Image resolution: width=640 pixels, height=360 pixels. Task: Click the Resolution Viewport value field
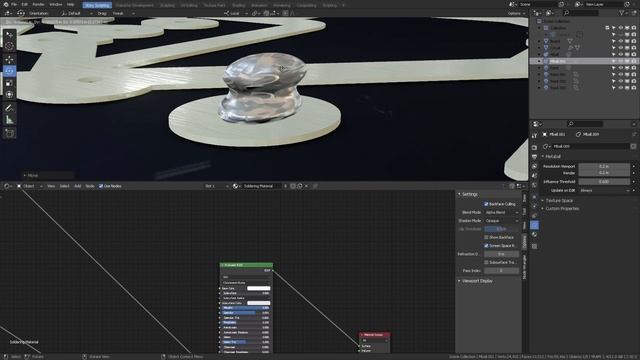tap(604, 166)
